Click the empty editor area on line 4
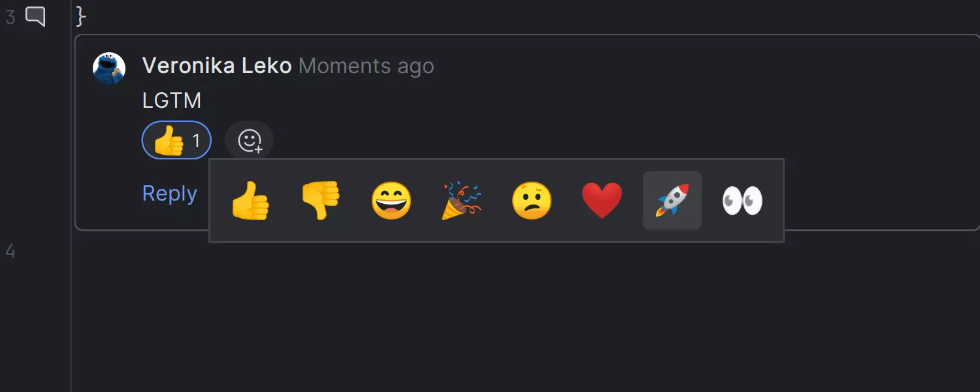 tap(523, 252)
